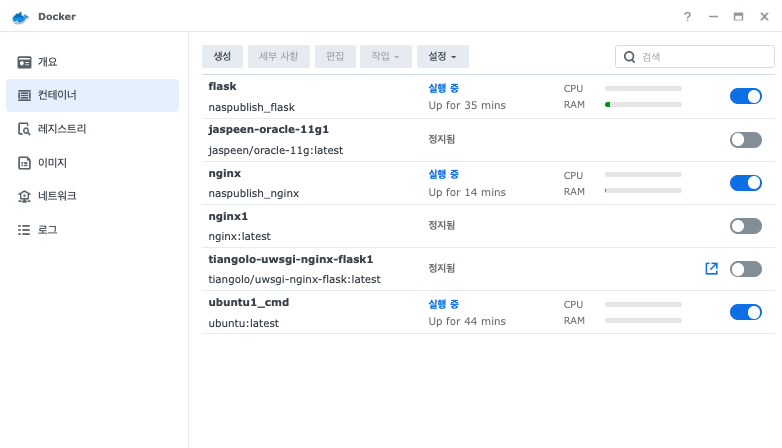Click the 세부 사항 details button
The width and height of the screenshot is (782, 448).
pyautogui.click(x=279, y=56)
